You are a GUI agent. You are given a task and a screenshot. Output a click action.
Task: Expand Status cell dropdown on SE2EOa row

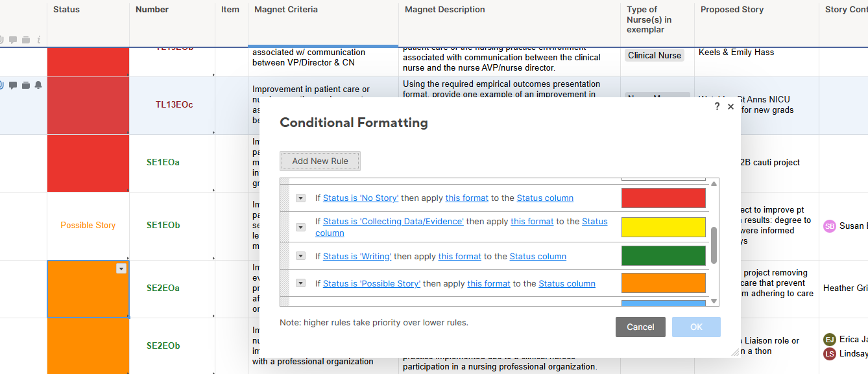(121, 268)
